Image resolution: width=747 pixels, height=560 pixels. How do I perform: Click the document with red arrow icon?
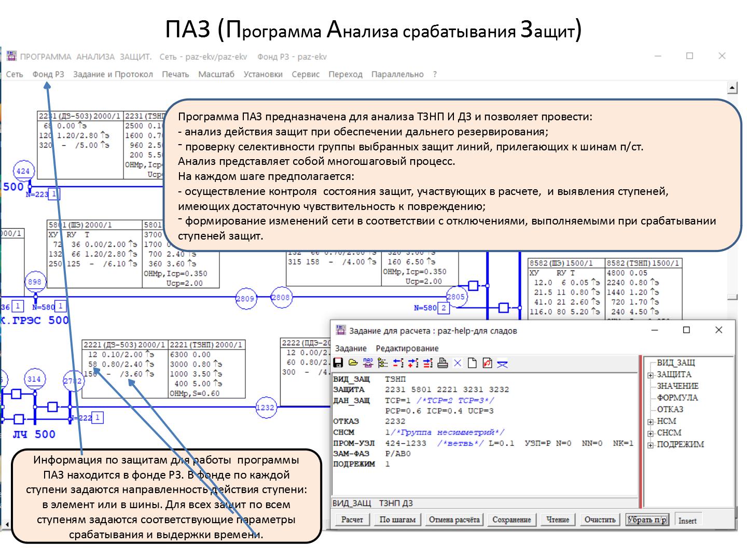click(487, 363)
